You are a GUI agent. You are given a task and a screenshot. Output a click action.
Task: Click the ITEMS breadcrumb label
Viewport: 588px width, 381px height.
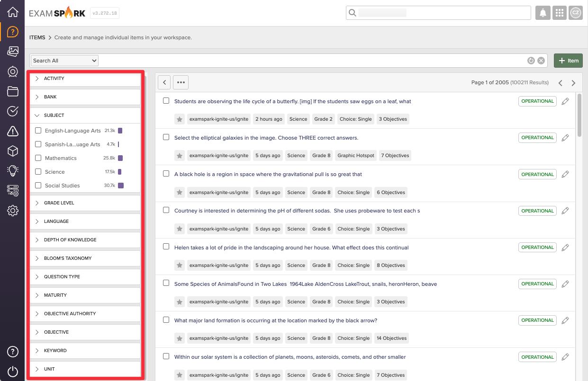click(37, 37)
